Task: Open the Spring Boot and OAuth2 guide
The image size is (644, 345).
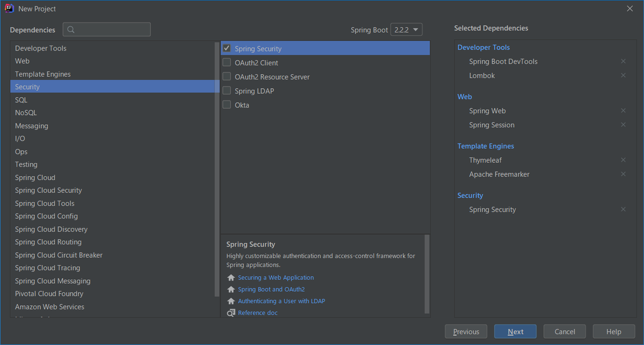Action: click(x=271, y=290)
